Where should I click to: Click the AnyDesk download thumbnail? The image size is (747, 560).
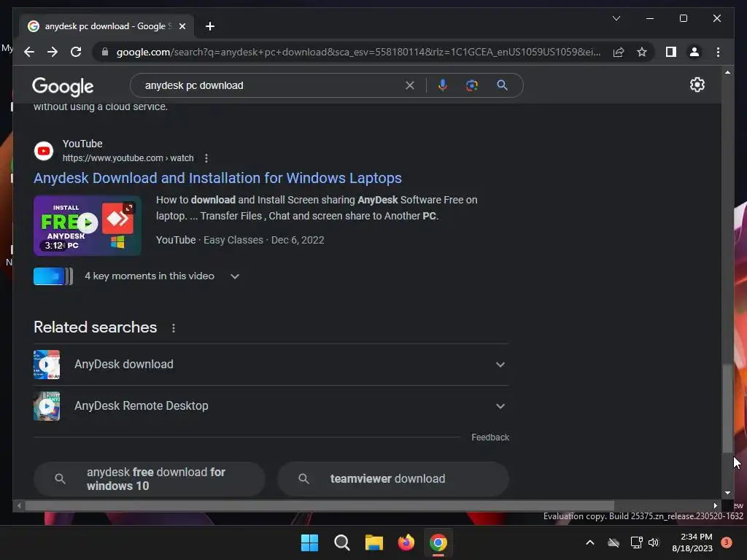pyautogui.click(x=47, y=365)
